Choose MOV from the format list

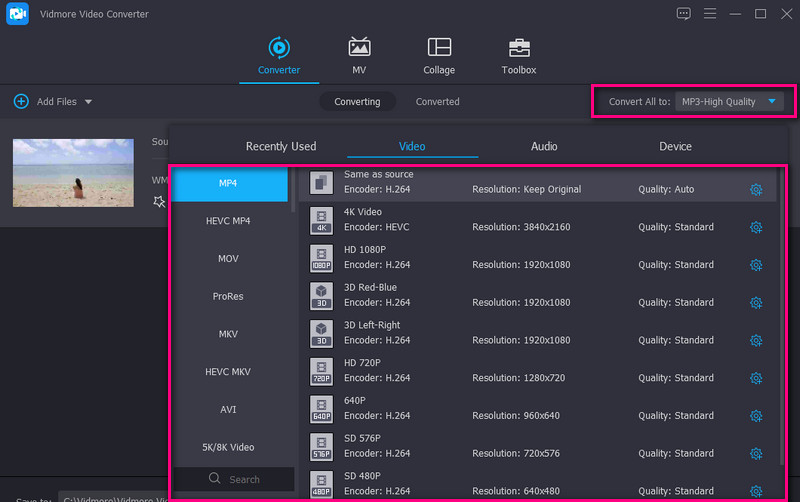tap(228, 259)
